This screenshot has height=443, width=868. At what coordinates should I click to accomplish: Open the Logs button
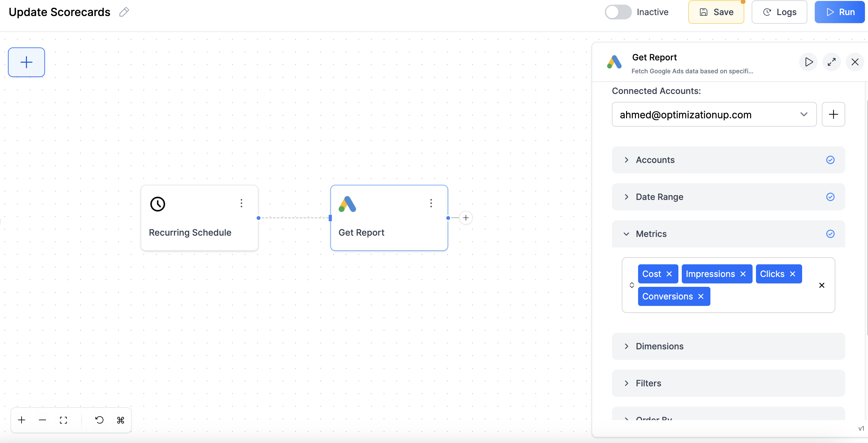click(779, 12)
